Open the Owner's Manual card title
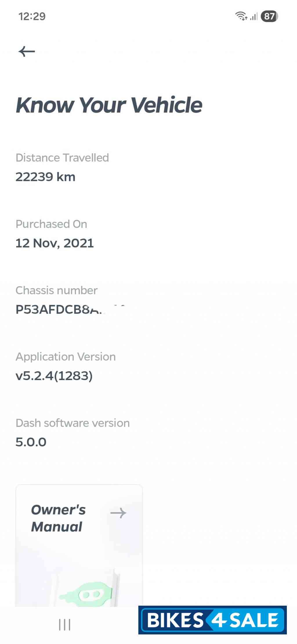This screenshot has height=644, width=297. (58, 518)
